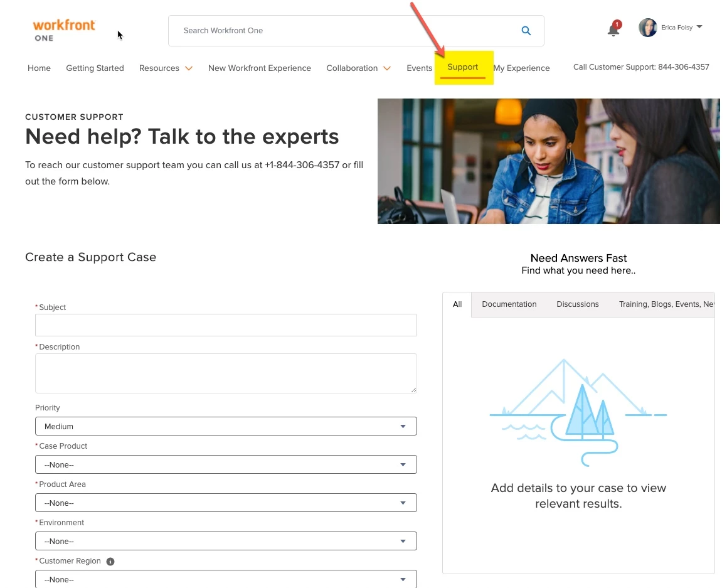
Task: Click the CUSTOMER SUPPORT label text
Action: coord(74,117)
